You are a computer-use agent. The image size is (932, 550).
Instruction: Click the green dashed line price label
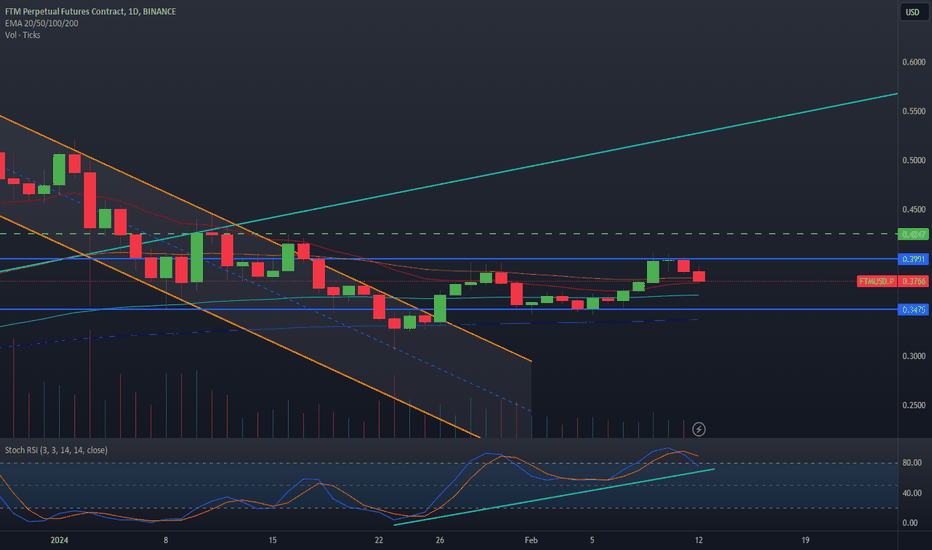(913, 234)
